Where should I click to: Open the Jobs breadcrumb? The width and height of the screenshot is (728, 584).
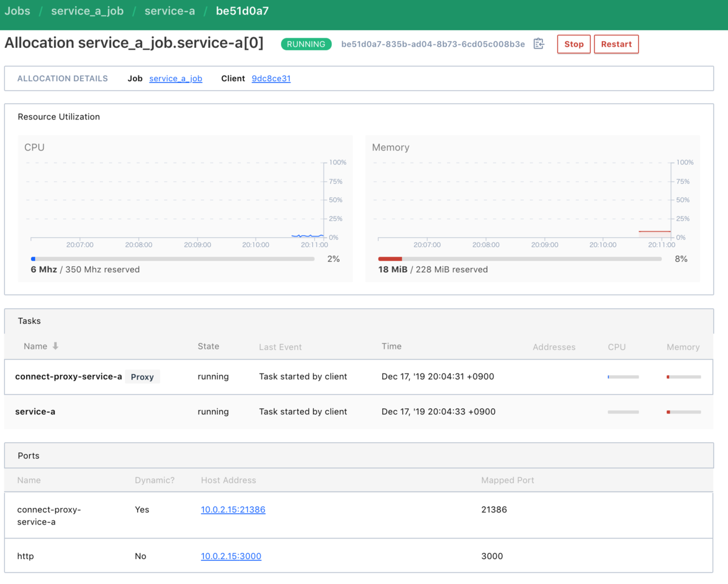(x=17, y=11)
